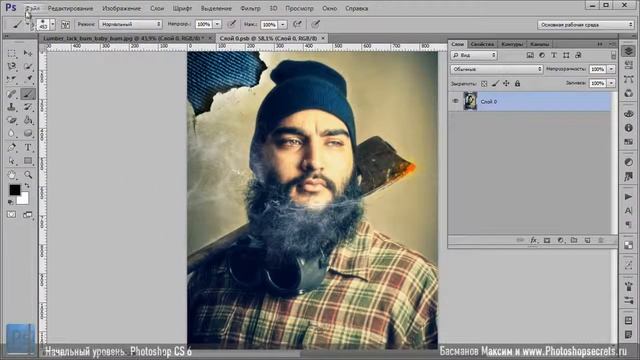Open the Редактирование menu
Image resolution: width=640 pixels, height=360 pixels.
tap(70, 8)
